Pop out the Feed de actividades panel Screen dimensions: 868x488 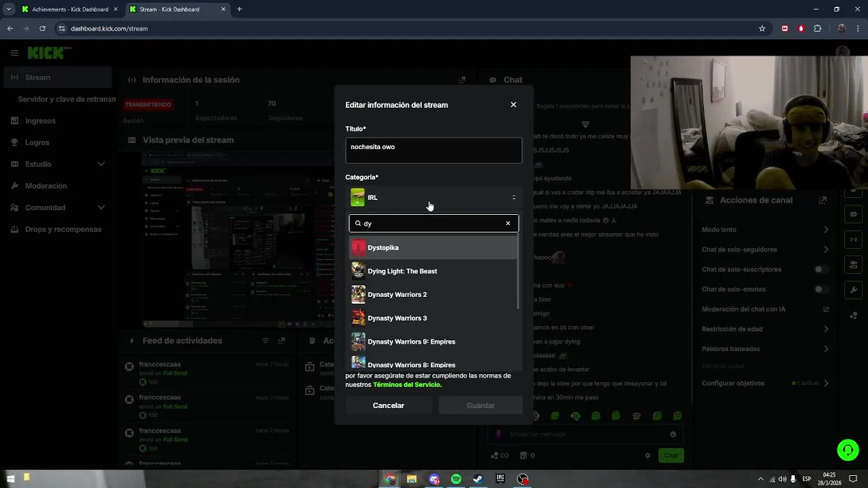(x=282, y=341)
